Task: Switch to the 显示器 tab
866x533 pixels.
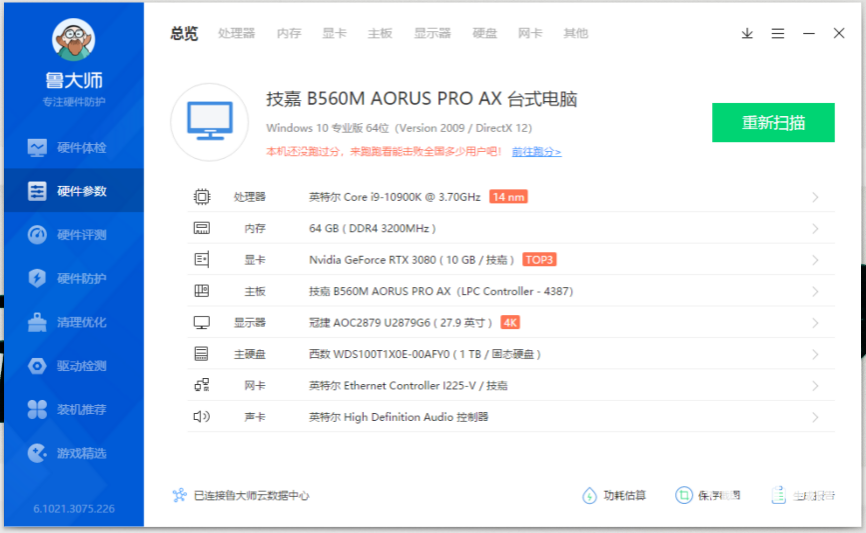Action: pyautogui.click(x=433, y=33)
